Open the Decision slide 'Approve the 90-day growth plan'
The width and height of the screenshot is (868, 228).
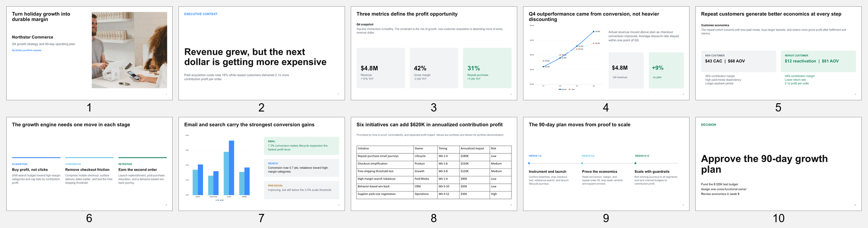coord(779,164)
